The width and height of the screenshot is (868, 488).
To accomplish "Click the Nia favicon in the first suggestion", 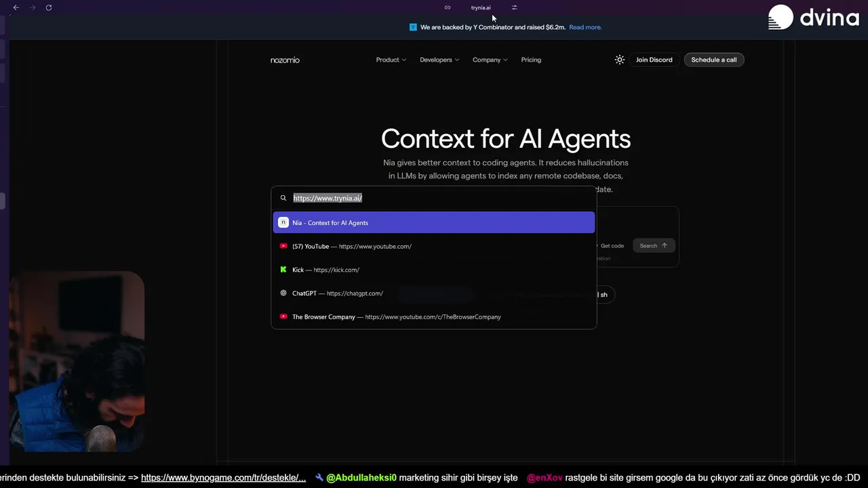I will [x=283, y=222].
